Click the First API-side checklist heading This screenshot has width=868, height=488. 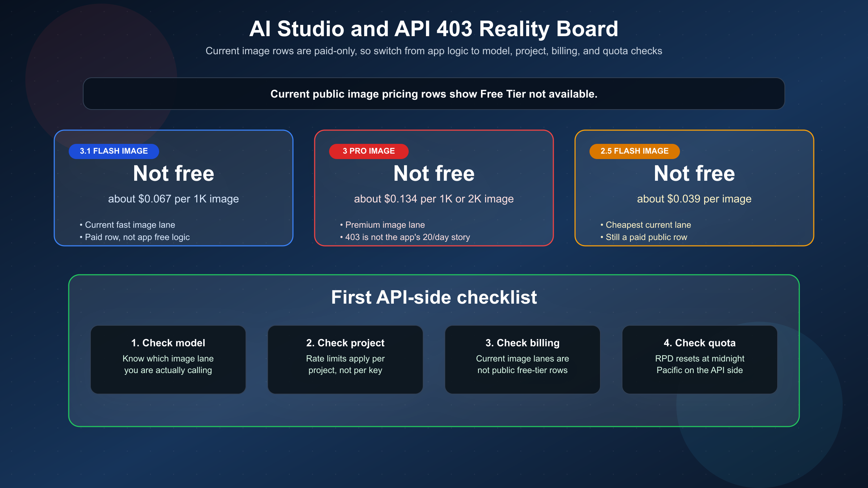pos(434,297)
